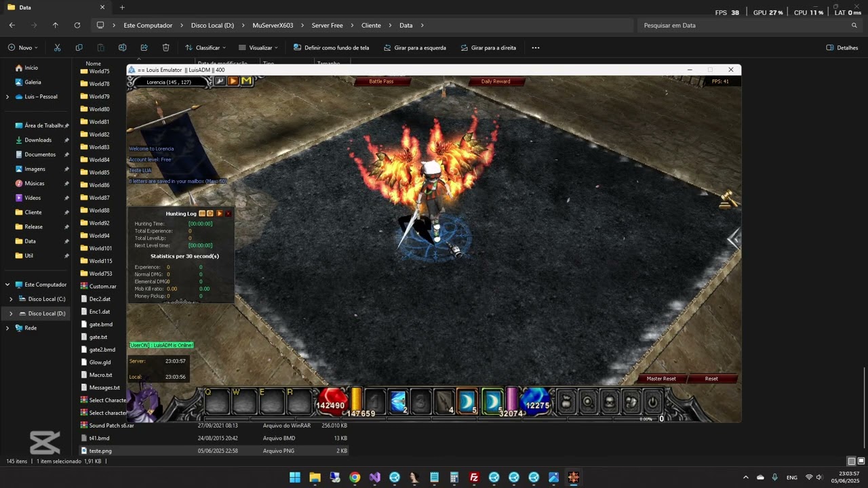
Task: Click the gavel auction icon on right
Action: tap(728, 200)
